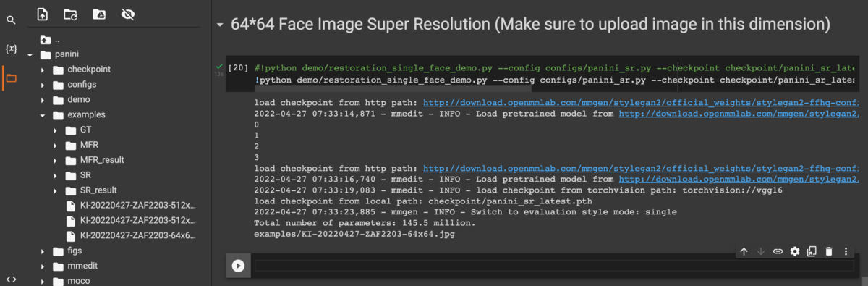The height and width of the screenshot is (286, 868).
Task: Open cell settings gear icon
Action: click(795, 251)
